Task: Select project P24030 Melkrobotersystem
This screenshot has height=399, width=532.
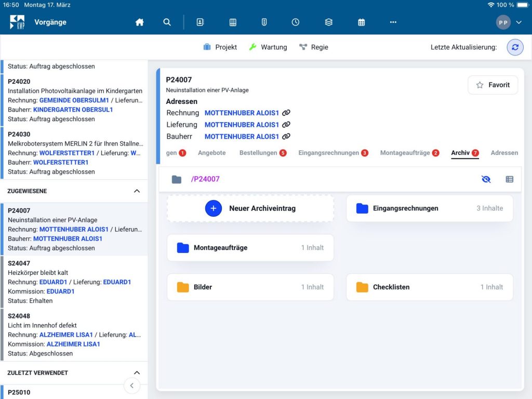Action: click(x=74, y=153)
